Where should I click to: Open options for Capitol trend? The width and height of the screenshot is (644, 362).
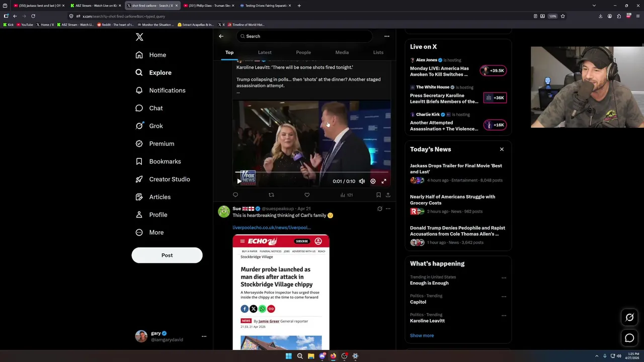coord(504,297)
